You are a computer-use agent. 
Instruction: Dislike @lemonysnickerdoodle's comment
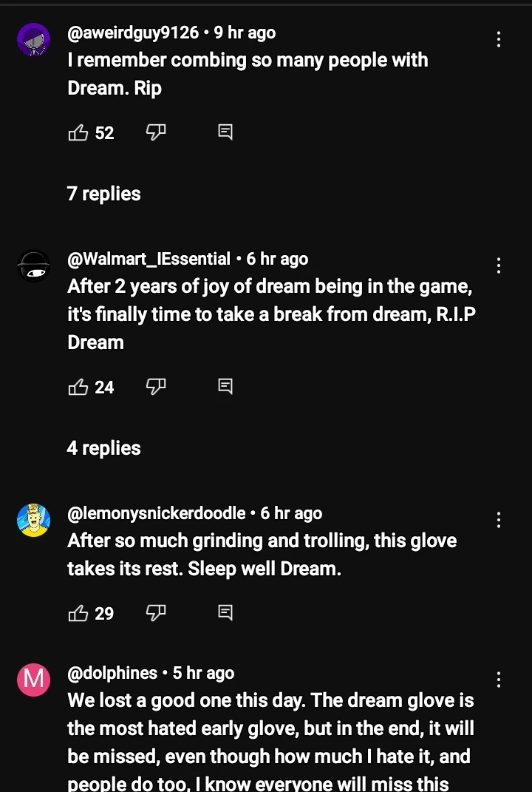point(155,612)
